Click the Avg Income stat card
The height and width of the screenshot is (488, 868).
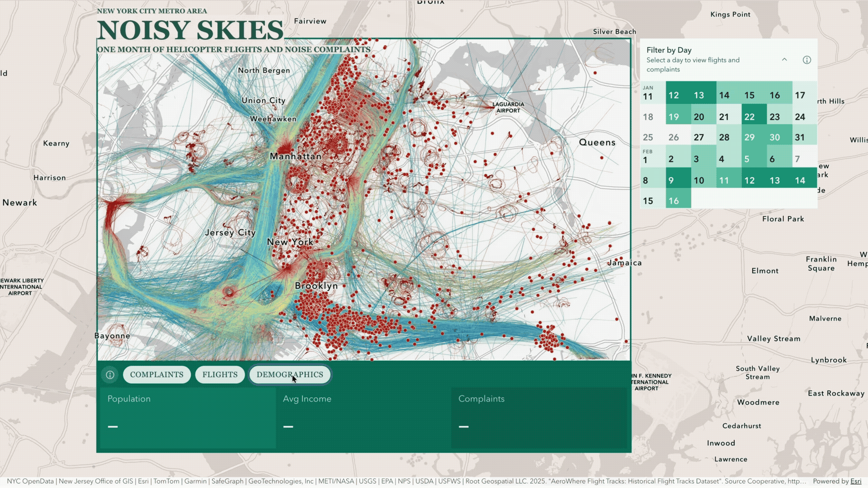tap(363, 418)
